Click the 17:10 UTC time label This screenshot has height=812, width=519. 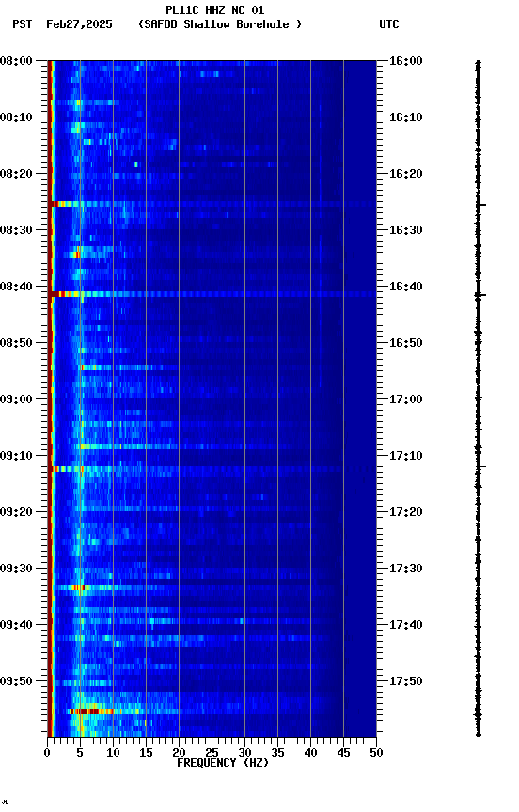tap(405, 456)
